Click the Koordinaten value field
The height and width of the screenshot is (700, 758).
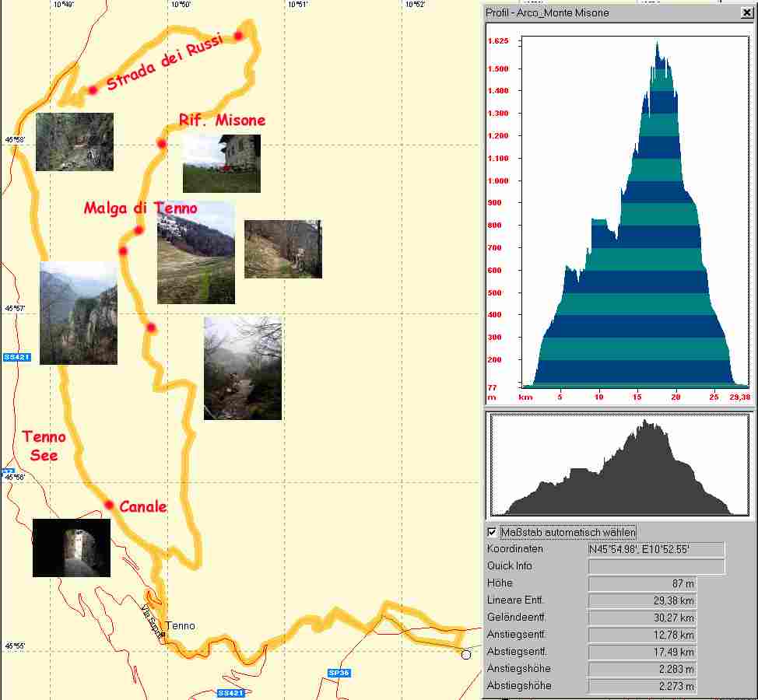[x=655, y=549]
